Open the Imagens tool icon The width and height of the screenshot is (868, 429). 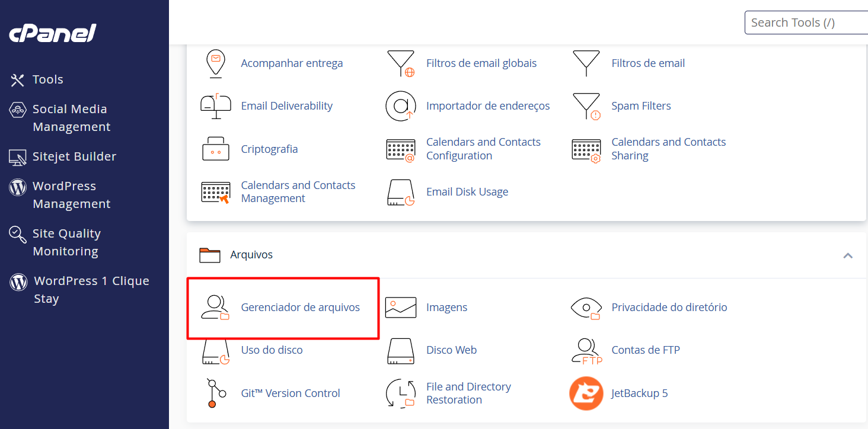coord(401,307)
